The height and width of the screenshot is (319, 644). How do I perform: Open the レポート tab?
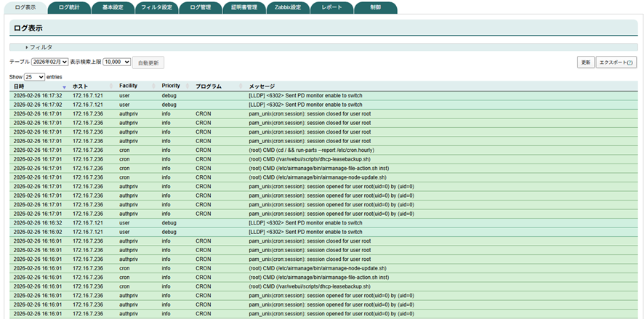[x=331, y=7]
